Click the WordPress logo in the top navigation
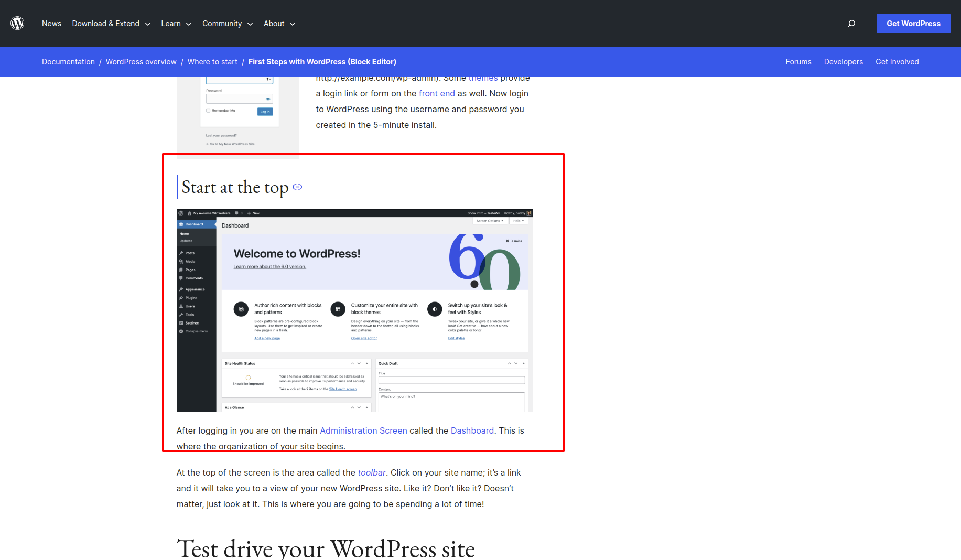Viewport: 961px width, 560px height. (17, 23)
